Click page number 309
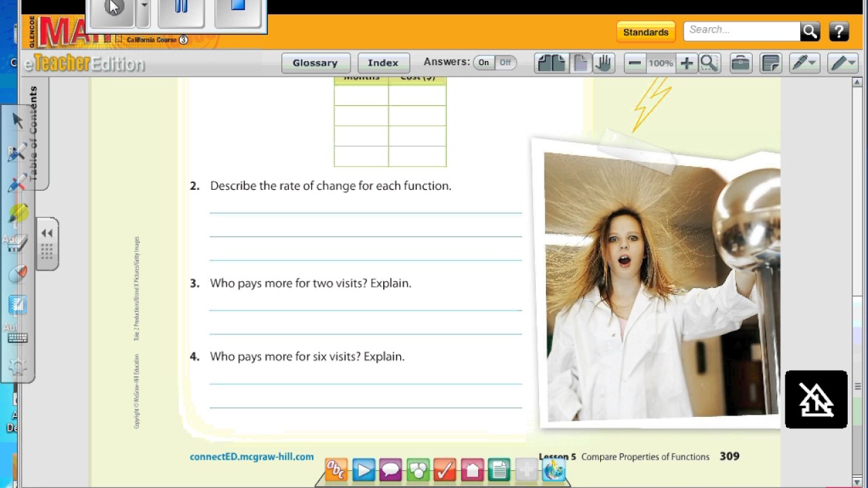 [730, 457]
